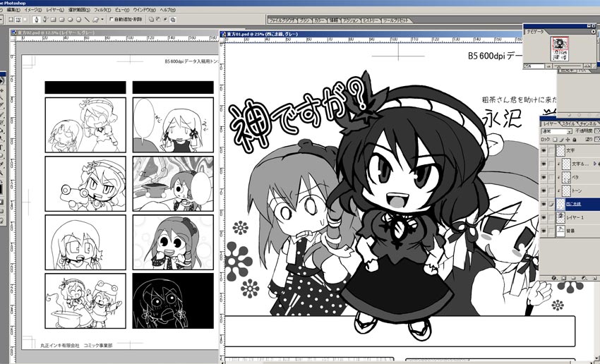Click the Navigator zoom percentage field

click(534, 66)
